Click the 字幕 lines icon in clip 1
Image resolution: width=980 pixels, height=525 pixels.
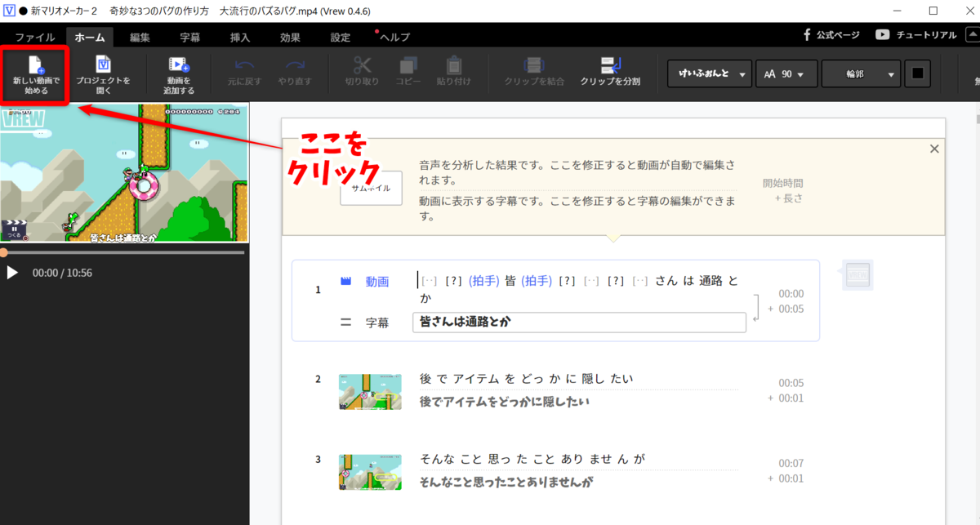pos(345,323)
